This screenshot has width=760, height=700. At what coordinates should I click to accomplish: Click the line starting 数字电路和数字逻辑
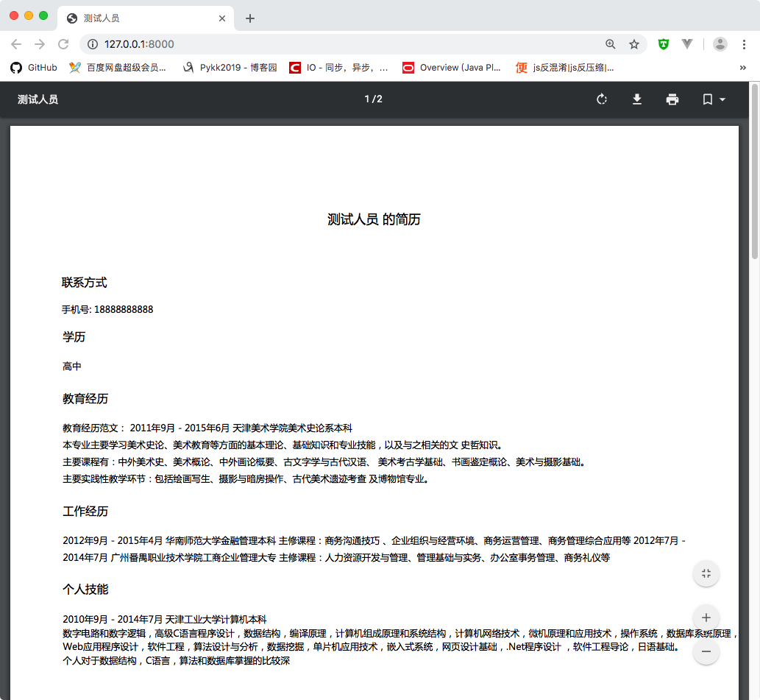click(x=400, y=634)
